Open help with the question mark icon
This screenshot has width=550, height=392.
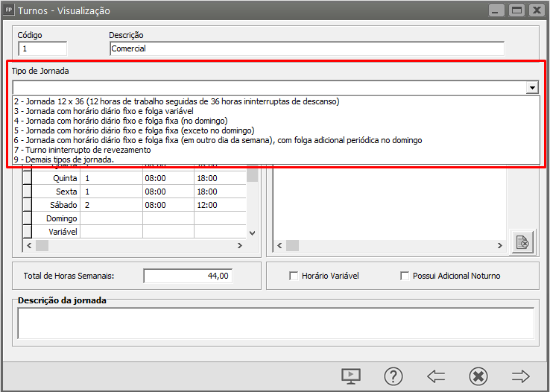393,376
